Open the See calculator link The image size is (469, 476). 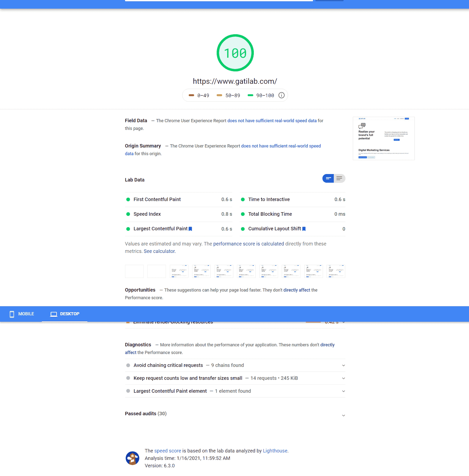point(159,251)
